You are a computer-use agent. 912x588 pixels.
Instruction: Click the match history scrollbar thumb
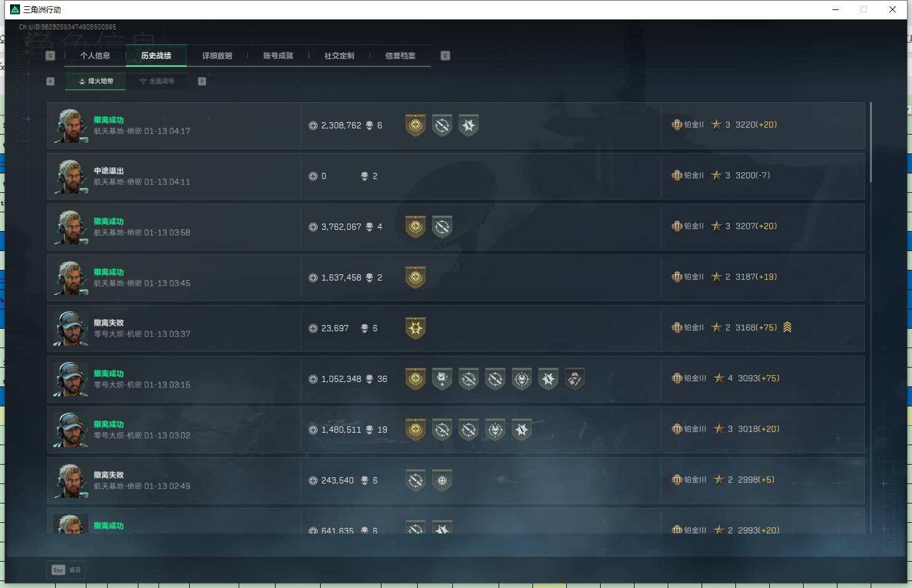871,143
